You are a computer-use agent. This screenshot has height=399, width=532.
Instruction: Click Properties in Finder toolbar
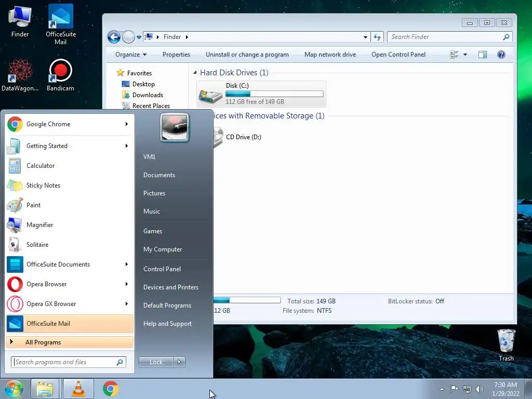pos(177,55)
